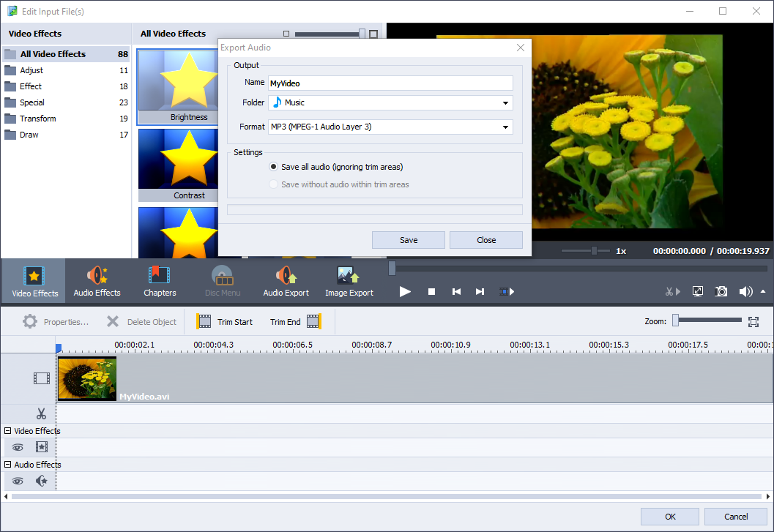Select the Chapters tool
The image size is (774, 532).
click(160, 280)
